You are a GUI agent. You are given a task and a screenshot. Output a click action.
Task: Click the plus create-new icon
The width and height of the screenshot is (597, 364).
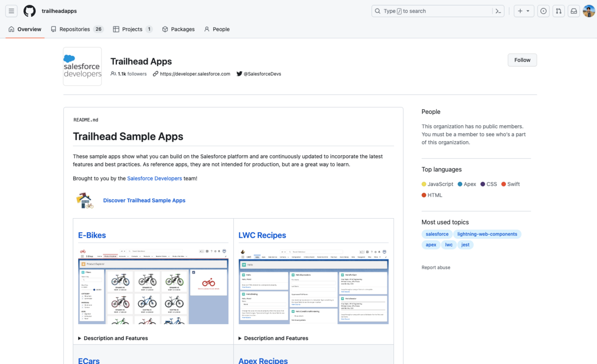click(520, 11)
